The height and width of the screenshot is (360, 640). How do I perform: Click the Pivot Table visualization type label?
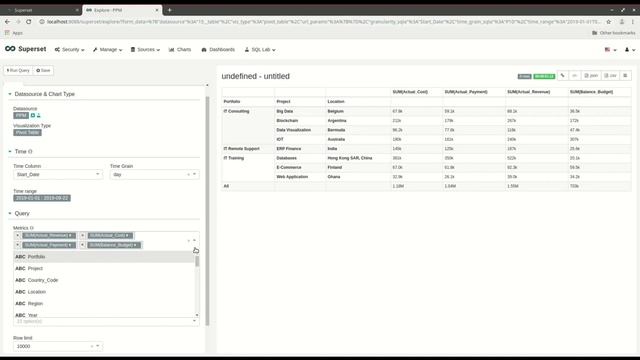(27, 133)
